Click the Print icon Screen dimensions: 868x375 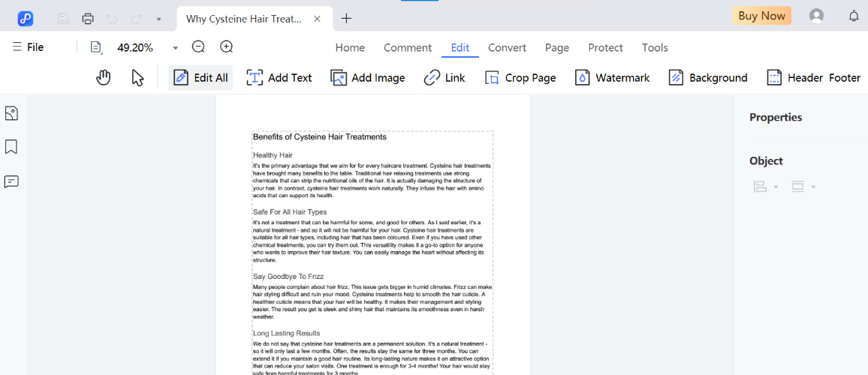[87, 19]
